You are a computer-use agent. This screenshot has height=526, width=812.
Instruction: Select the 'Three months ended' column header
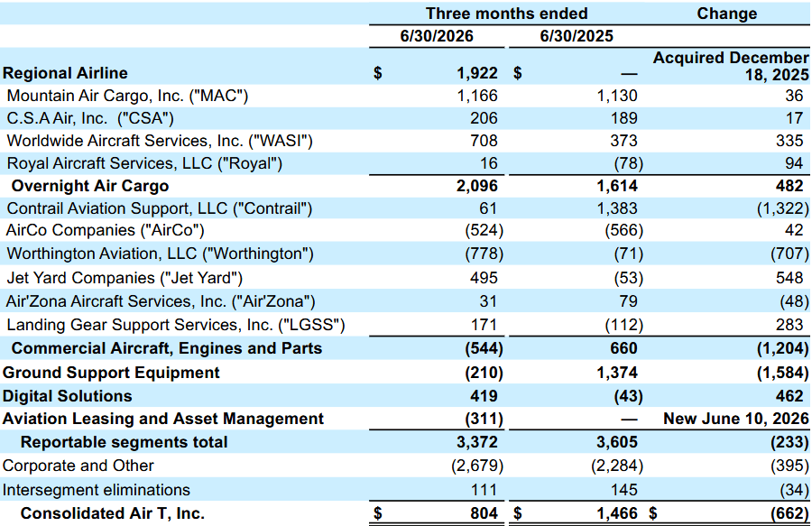pos(506,14)
